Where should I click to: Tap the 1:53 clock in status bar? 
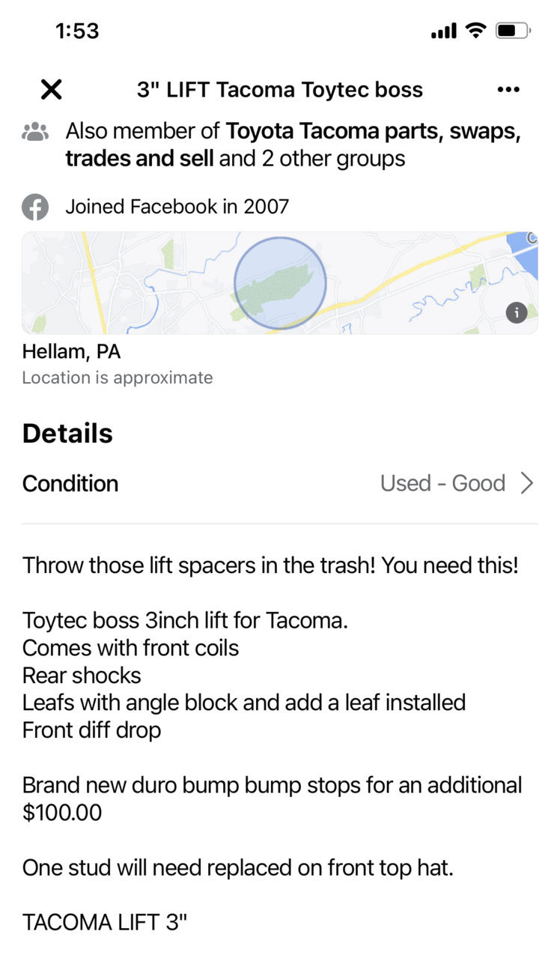[77, 31]
